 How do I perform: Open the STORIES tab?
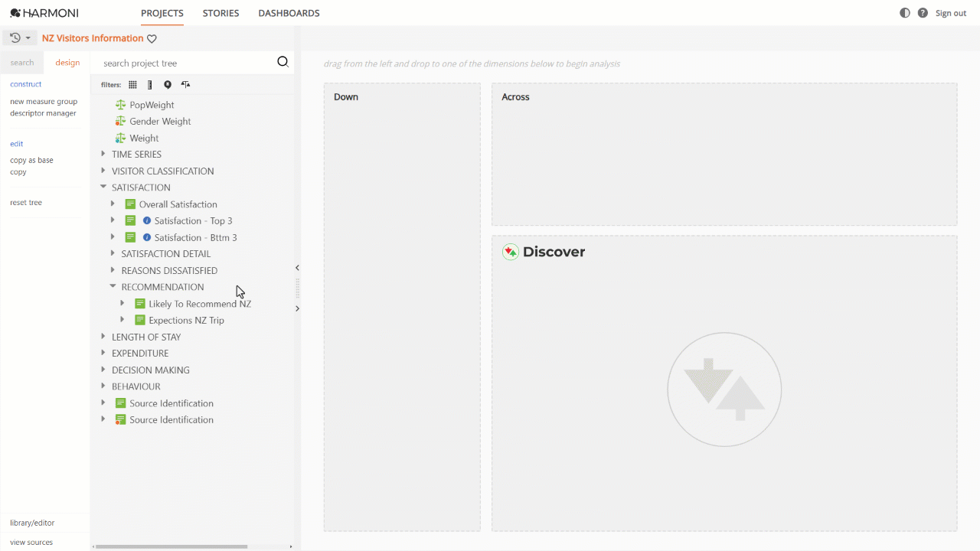[220, 13]
